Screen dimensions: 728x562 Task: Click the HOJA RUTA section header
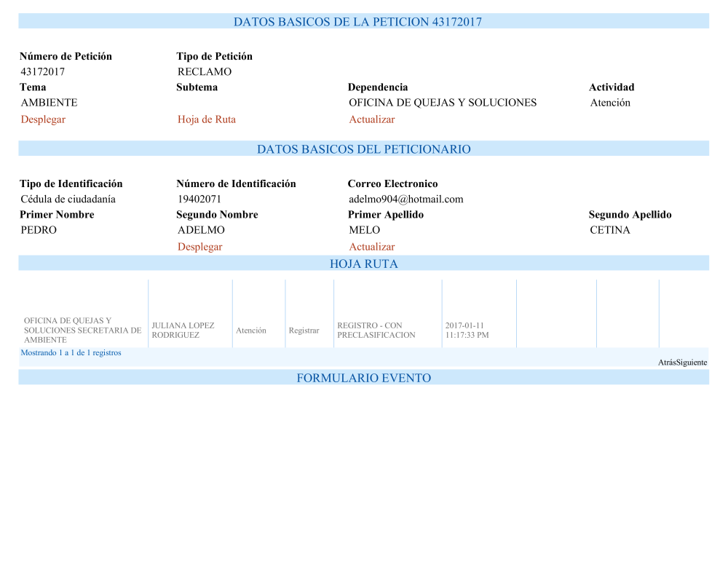pyautogui.click(x=363, y=264)
